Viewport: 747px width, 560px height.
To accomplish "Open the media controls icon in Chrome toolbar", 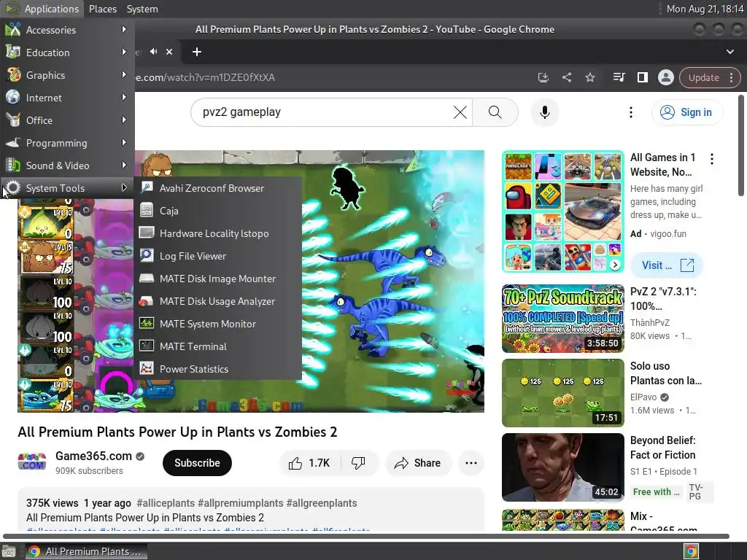I will 619,77.
